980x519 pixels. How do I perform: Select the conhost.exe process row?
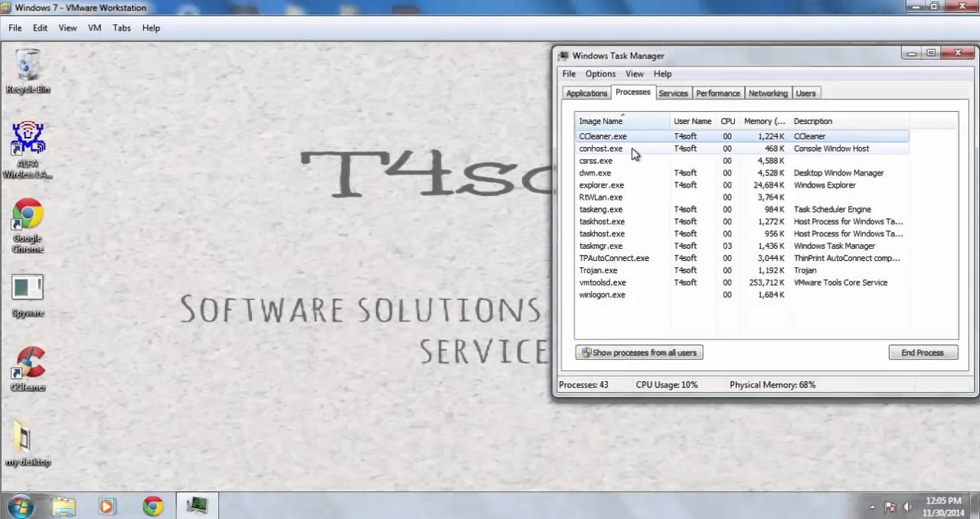(742, 149)
